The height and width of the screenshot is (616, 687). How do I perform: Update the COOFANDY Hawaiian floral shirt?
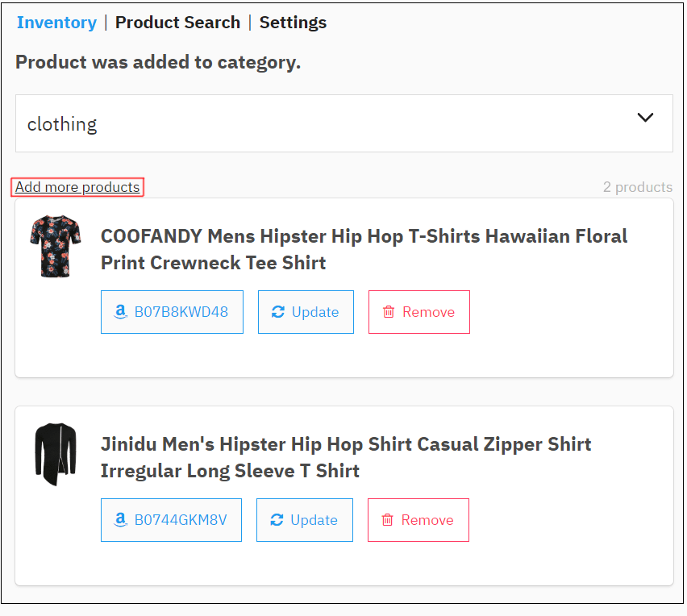tap(306, 312)
